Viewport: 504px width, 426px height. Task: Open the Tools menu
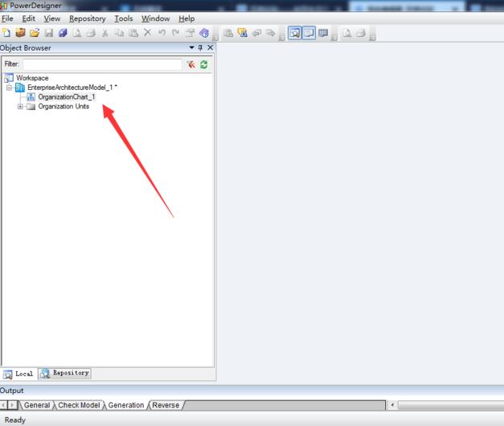point(124,18)
